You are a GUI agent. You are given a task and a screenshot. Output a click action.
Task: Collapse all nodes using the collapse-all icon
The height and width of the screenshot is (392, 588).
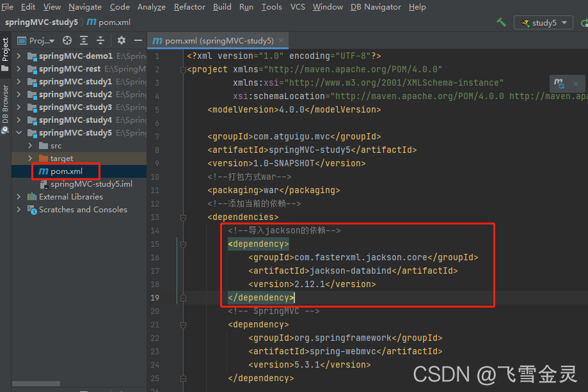100,40
